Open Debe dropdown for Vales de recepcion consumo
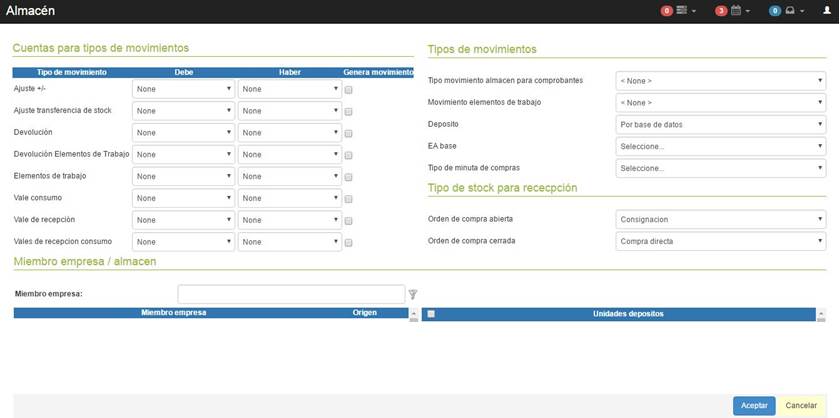This screenshot has height=418, width=840. click(x=183, y=242)
